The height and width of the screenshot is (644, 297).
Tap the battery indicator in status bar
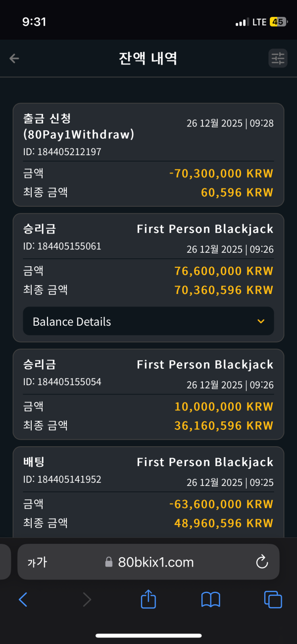tap(277, 22)
